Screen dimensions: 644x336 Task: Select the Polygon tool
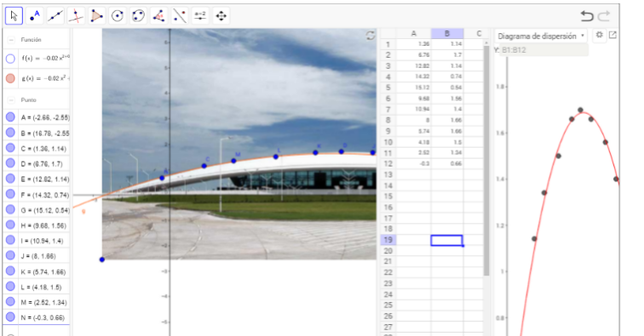tap(97, 16)
